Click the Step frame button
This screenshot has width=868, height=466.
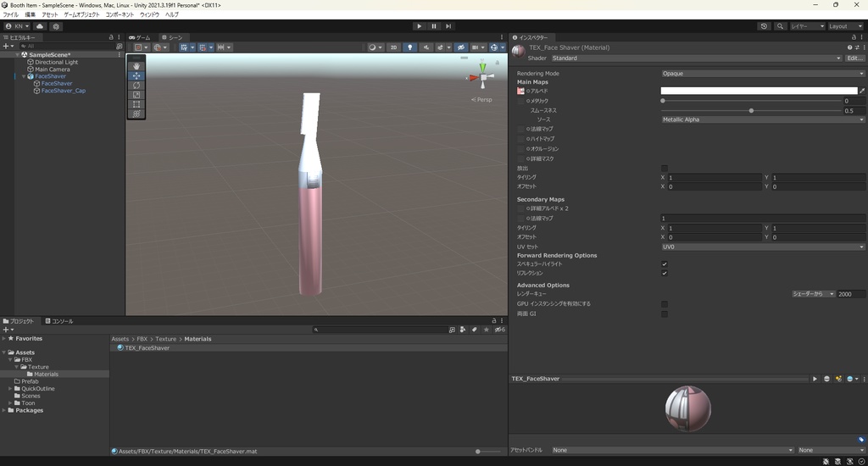pyautogui.click(x=448, y=26)
